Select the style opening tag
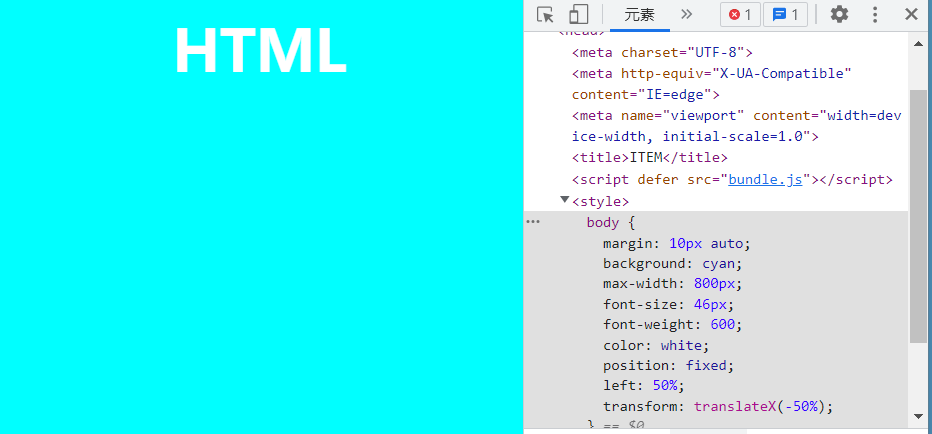This screenshot has height=434, width=932. pos(600,201)
